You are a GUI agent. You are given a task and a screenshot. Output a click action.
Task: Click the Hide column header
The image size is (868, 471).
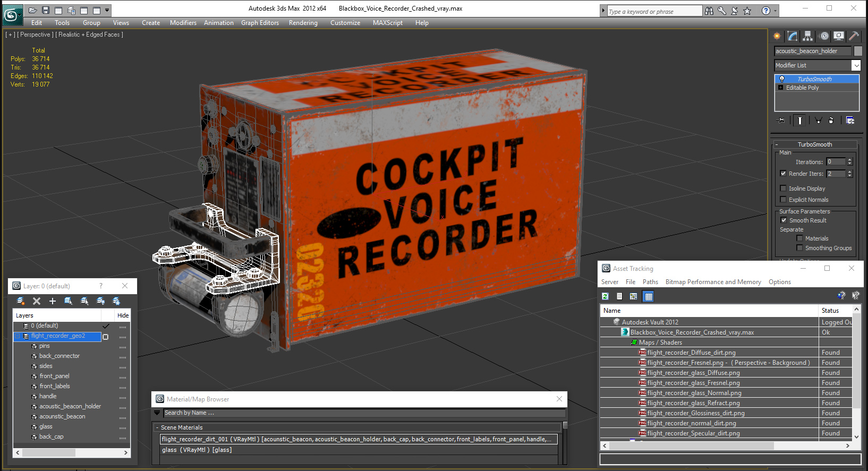(x=123, y=315)
